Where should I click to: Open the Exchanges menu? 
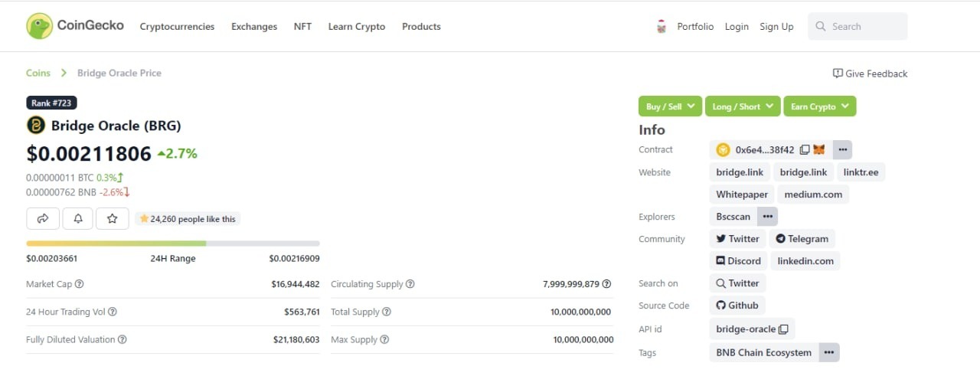click(254, 27)
